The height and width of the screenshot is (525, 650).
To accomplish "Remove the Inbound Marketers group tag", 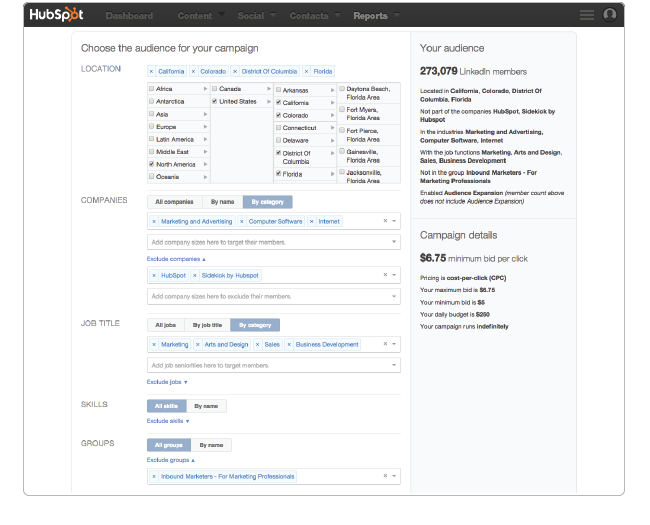I will pyautogui.click(x=153, y=477).
